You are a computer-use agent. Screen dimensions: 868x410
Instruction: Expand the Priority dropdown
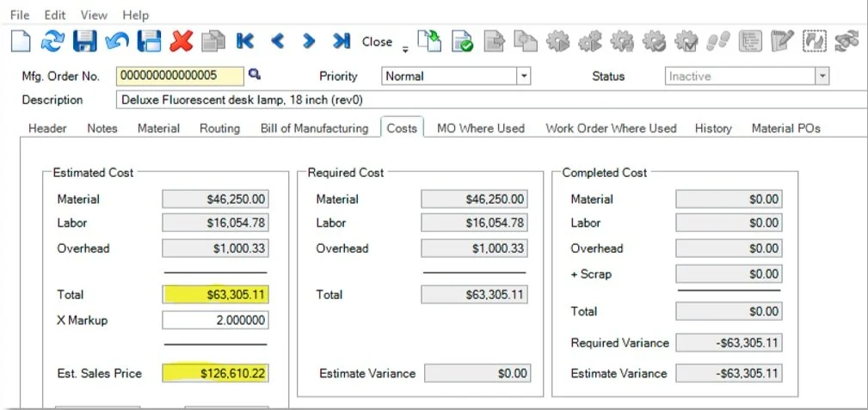523,76
